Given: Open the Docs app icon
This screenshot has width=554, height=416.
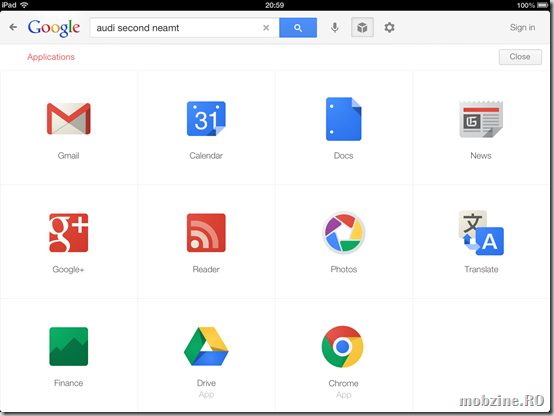Looking at the screenshot, I should 343,119.
